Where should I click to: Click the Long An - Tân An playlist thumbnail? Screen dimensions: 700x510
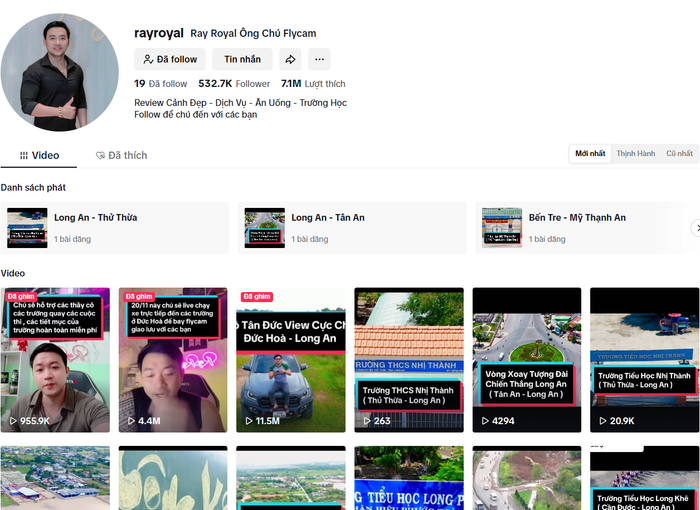point(264,228)
